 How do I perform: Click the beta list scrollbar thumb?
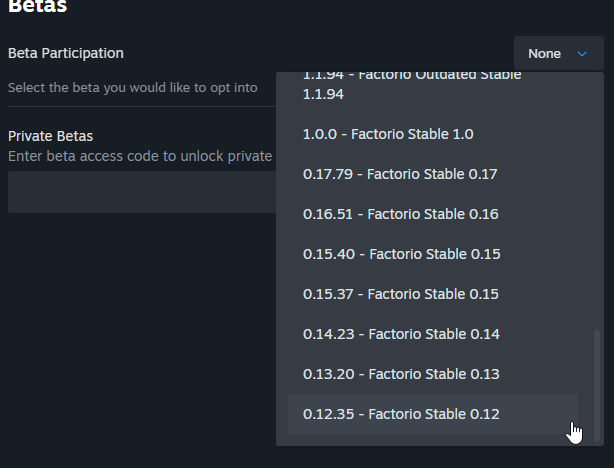tap(598, 385)
